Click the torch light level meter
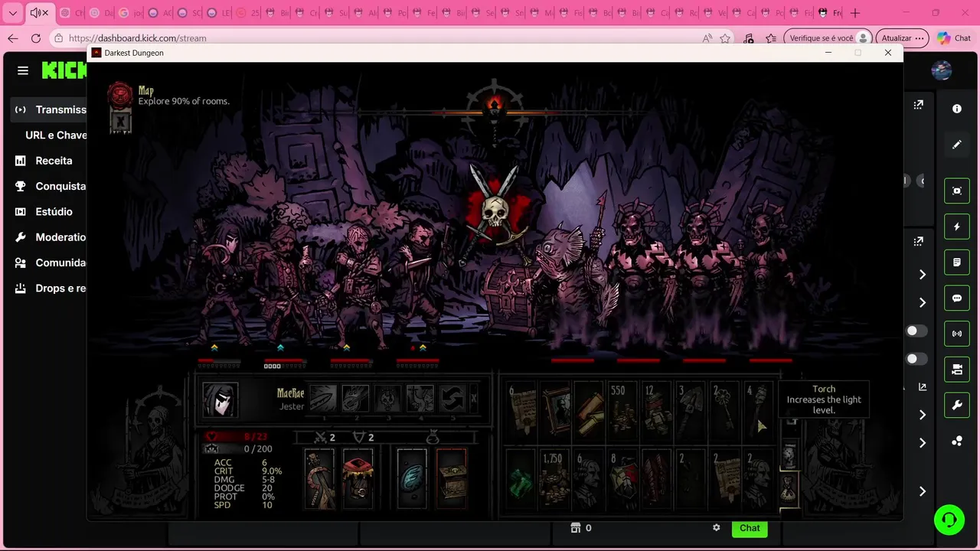The height and width of the screenshot is (551, 980). coord(495,106)
